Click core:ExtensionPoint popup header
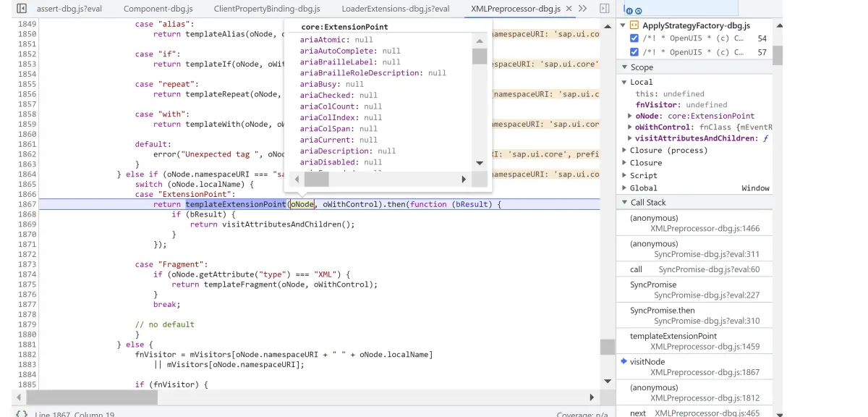 pos(344,27)
